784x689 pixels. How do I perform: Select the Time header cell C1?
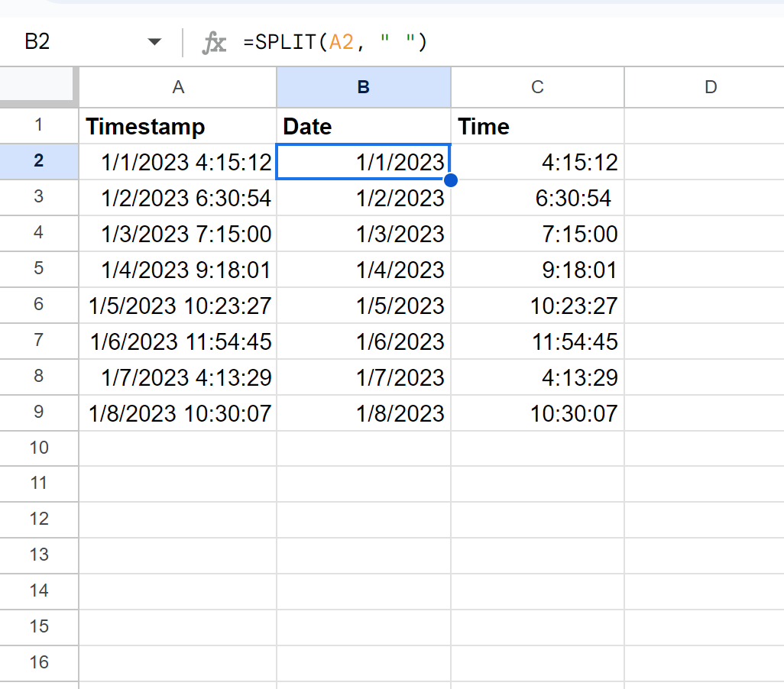tap(537, 126)
